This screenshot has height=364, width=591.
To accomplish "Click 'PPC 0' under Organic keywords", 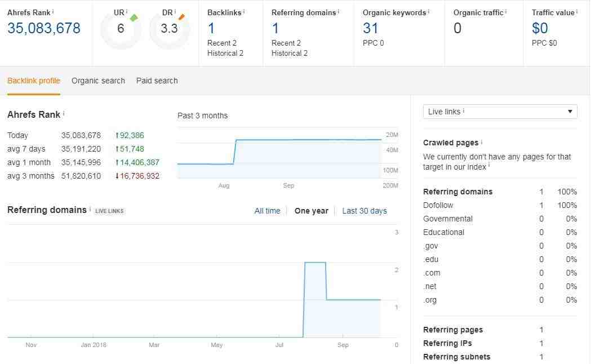I will [373, 43].
